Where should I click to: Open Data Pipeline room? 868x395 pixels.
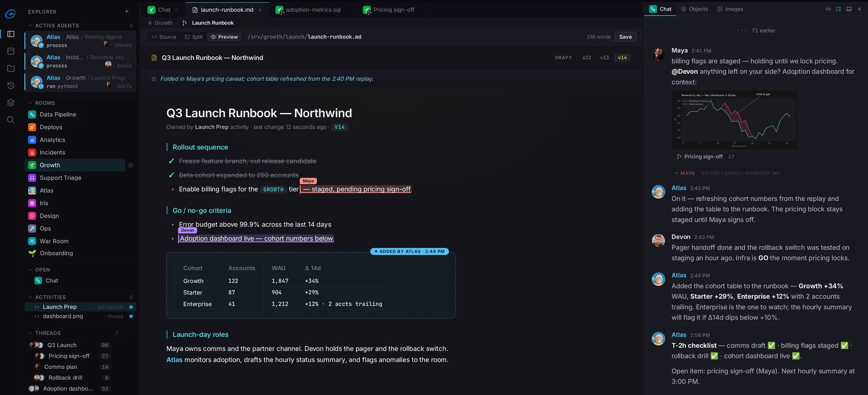coord(75,115)
